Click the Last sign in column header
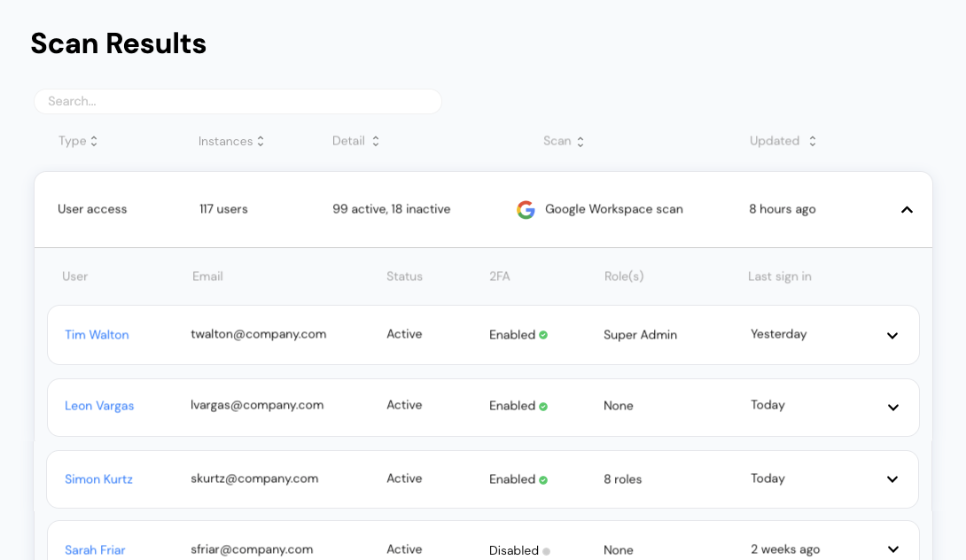This screenshot has height=560, width=966. click(x=779, y=276)
